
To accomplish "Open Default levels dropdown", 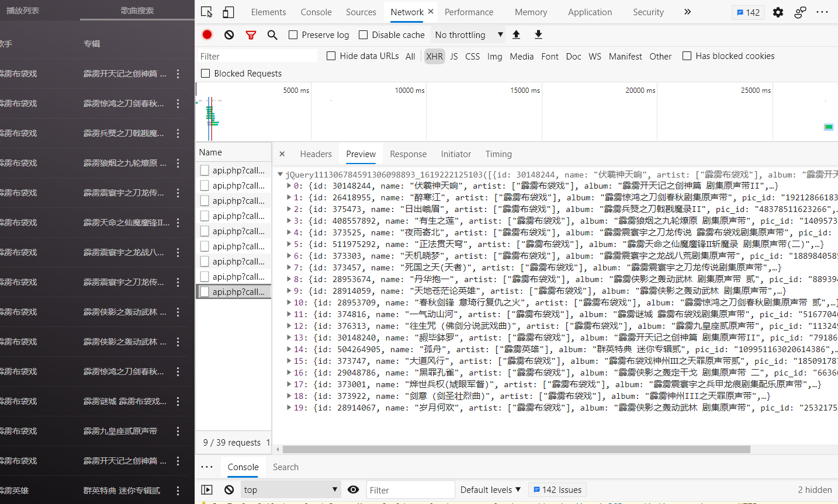I will coord(490,489).
